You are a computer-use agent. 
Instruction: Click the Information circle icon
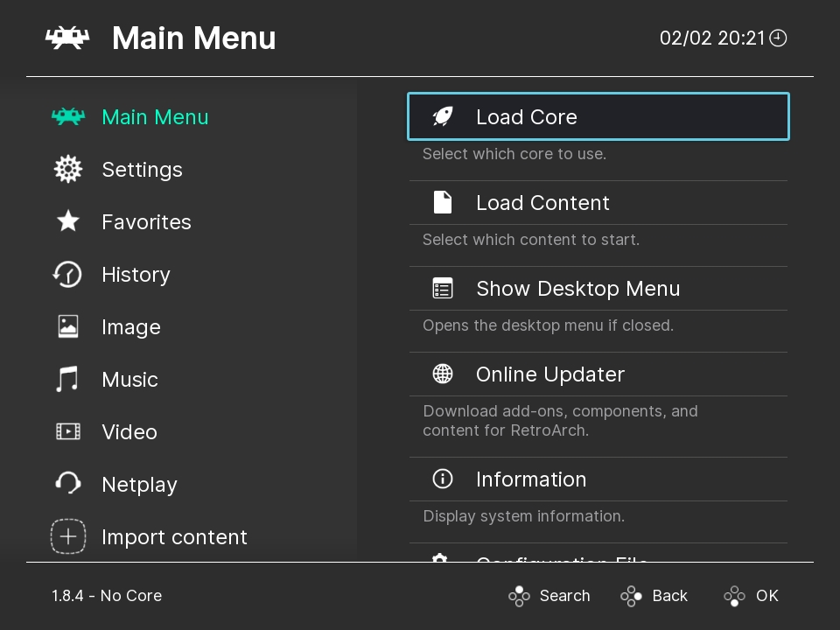442,479
